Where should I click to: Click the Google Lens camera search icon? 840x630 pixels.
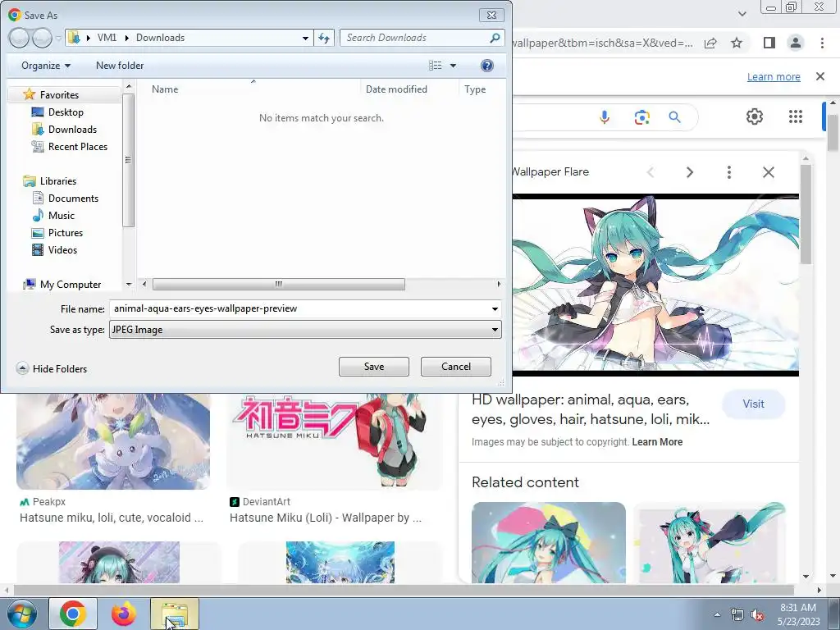pyautogui.click(x=641, y=116)
